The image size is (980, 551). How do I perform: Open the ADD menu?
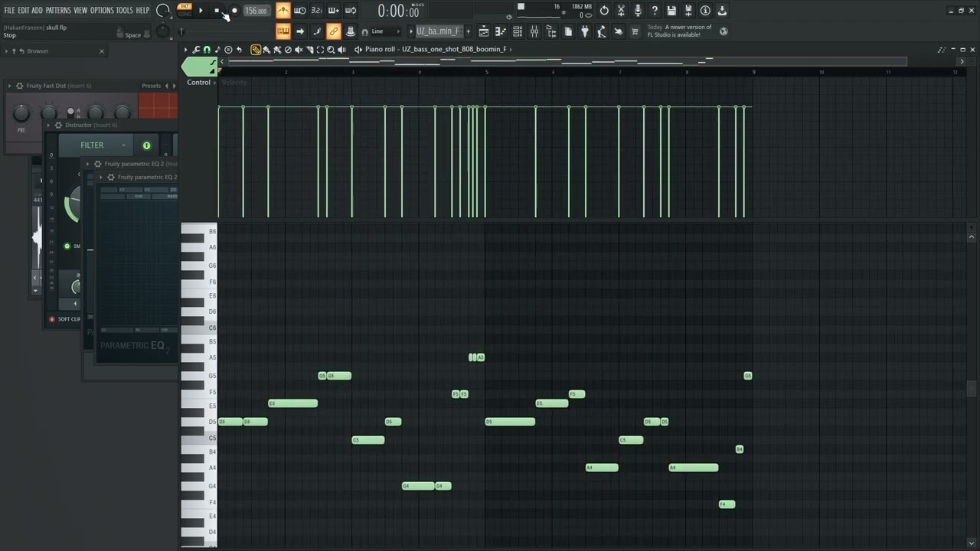click(37, 10)
